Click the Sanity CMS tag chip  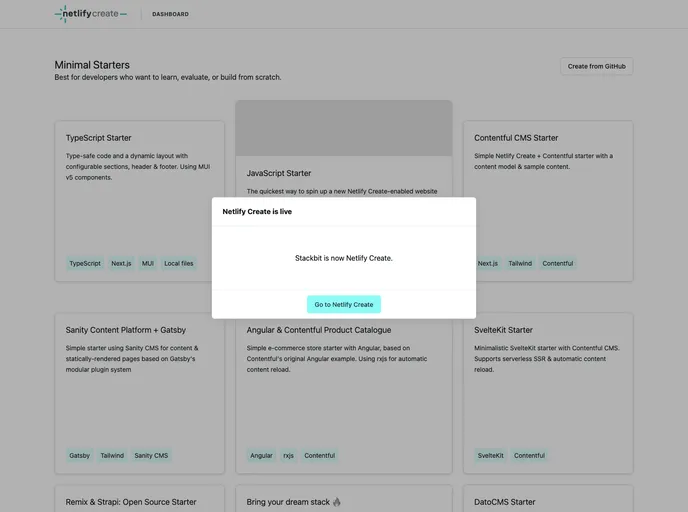(x=152, y=456)
